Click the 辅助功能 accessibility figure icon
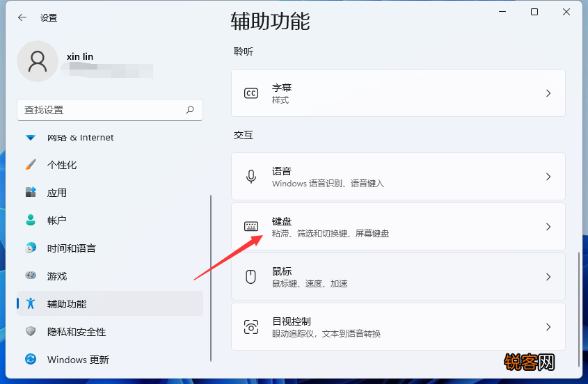The height and width of the screenshot is (384, 588). tap(31, 303)
